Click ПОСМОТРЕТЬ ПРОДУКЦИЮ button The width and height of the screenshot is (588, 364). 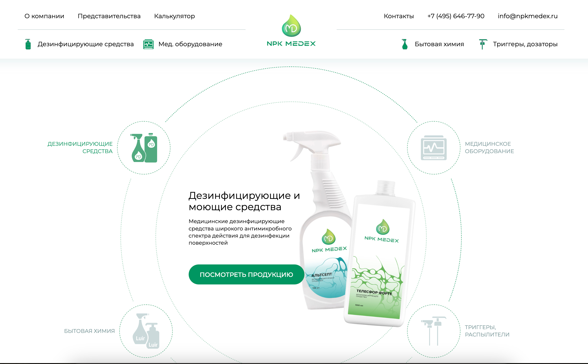(246, 274)
